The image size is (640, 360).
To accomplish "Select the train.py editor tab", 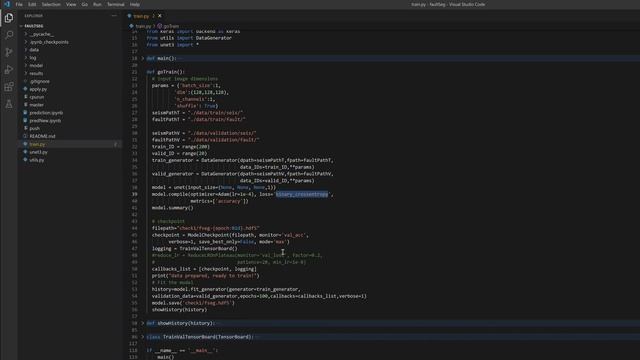I will point(142,16).
